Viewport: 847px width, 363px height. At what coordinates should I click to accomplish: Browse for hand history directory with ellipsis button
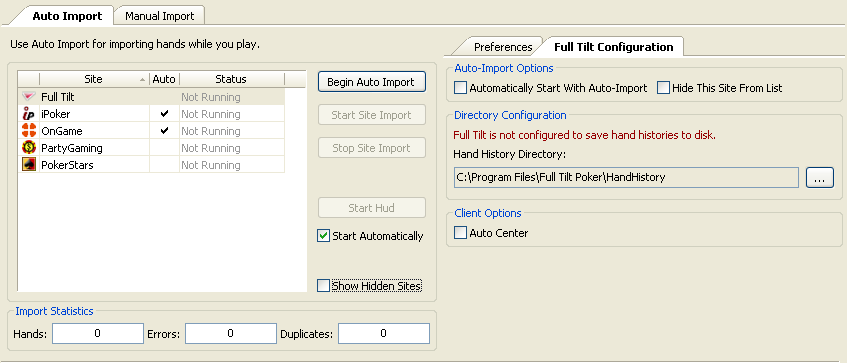point(819,177)
